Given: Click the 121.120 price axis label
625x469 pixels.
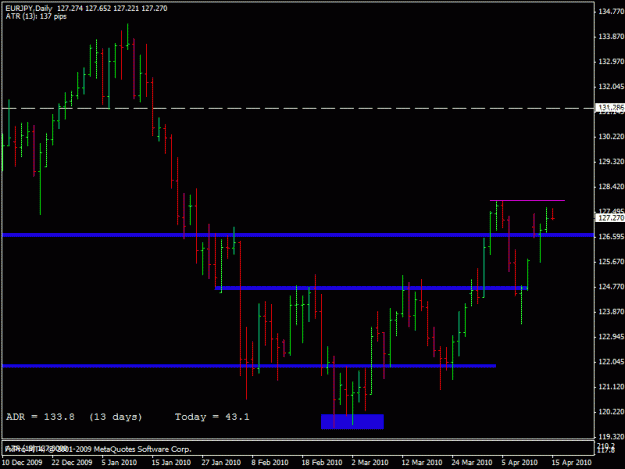Looking at the screenshot, I should click(611, 387).
